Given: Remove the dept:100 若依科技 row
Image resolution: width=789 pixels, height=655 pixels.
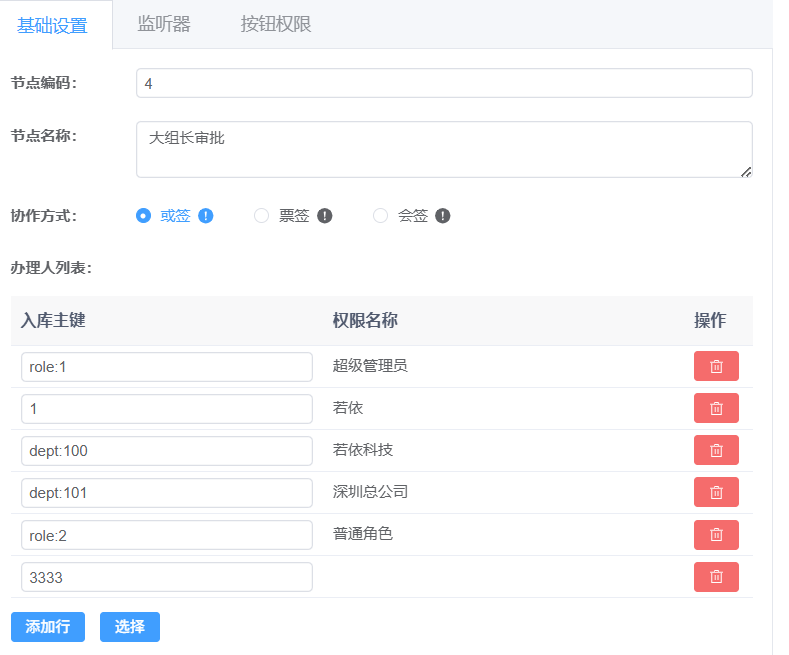Looking at the screenshot, I should [x=716, y=450].
